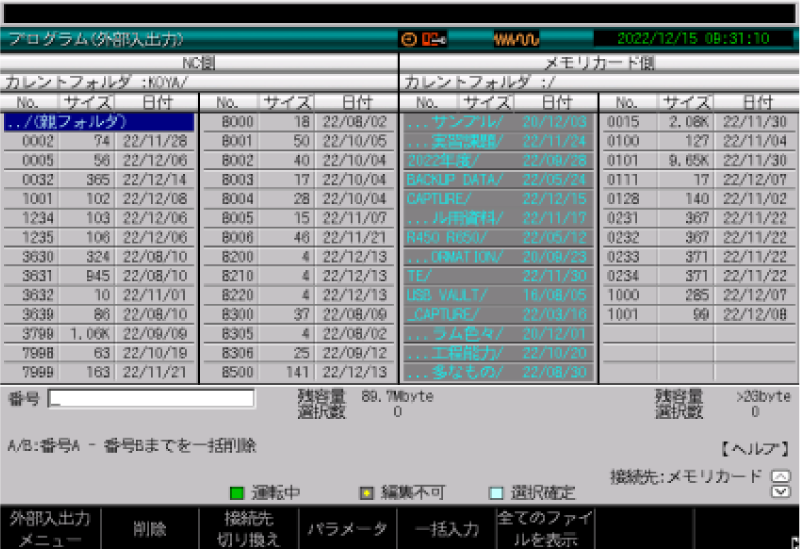Select NC program 8300 row
Screen dimensions: 800x549
point(298,315)
